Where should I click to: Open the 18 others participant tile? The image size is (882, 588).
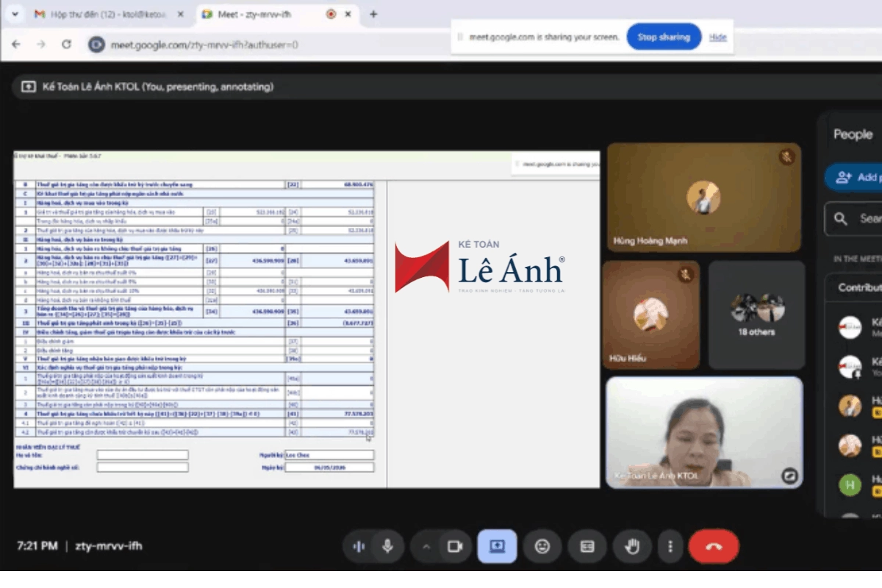tap(757, 315)
